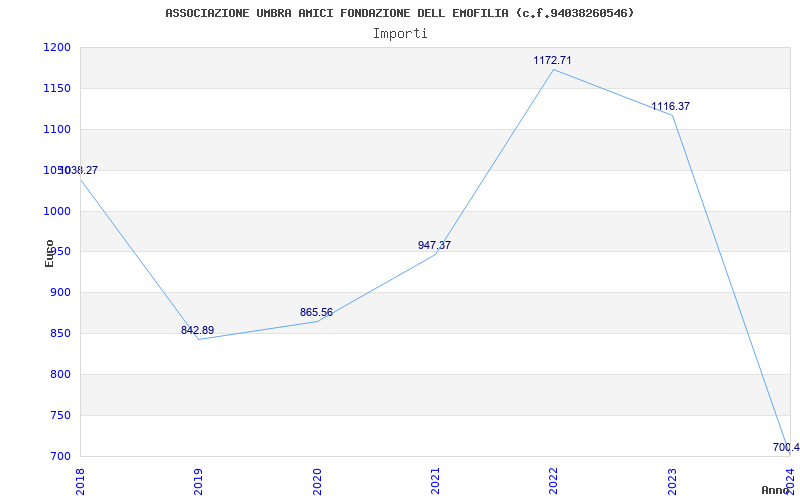Select the 700.4 data label
The image size is (800, 500).
(x=786, y=447)
